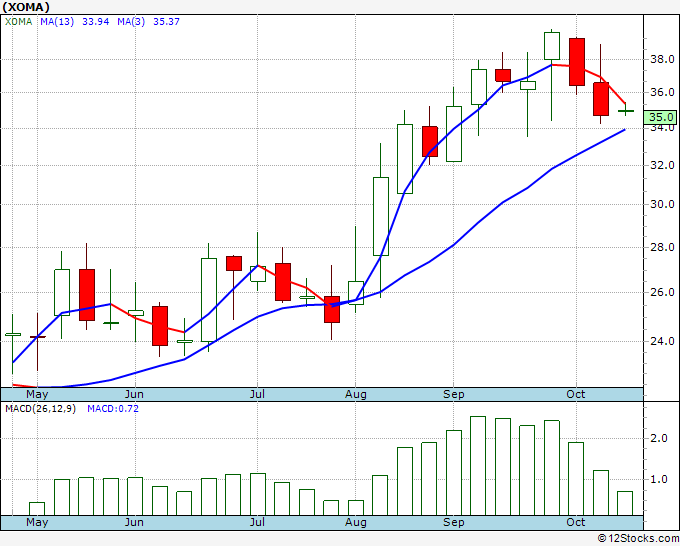Click Jun on the MACD panel axis

pyautogui.click(x=134, y=522)
